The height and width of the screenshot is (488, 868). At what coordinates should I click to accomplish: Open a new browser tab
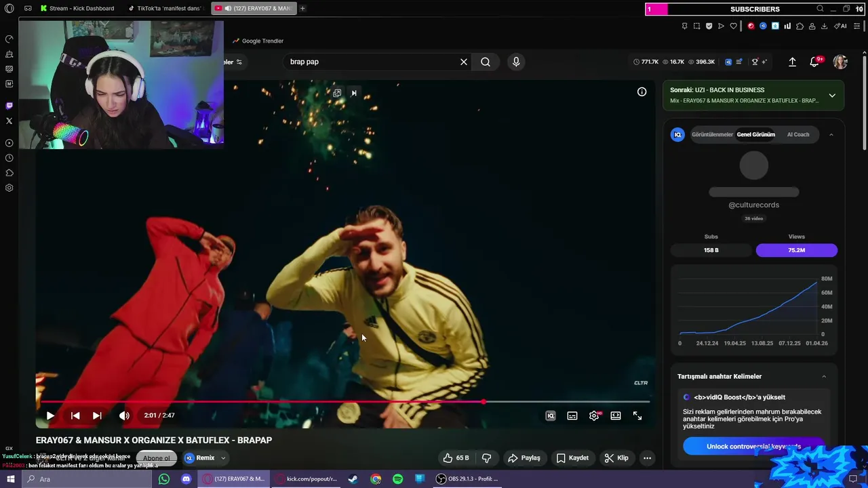(302, 8)
